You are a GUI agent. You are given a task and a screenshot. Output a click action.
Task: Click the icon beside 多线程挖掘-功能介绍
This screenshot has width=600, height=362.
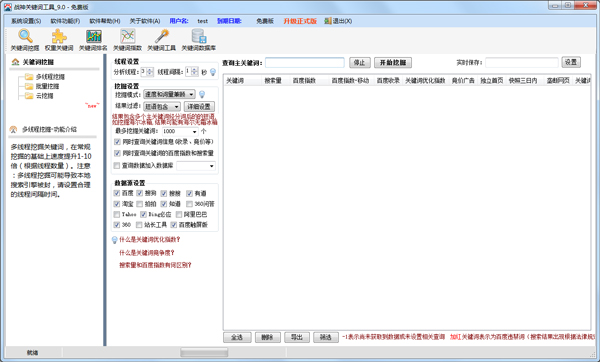pyautogui.click(x=14, y=129)
